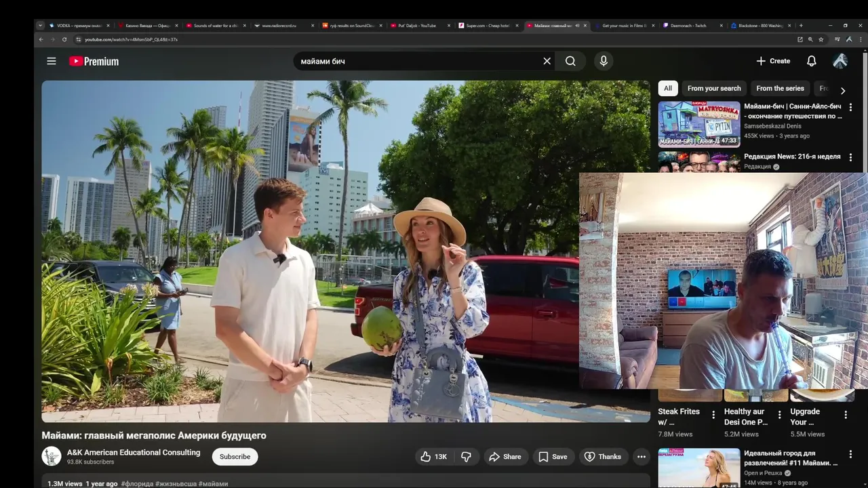Bookmark this page with the star icon
This screenshot has width=868, height=488.
[821, 39]
